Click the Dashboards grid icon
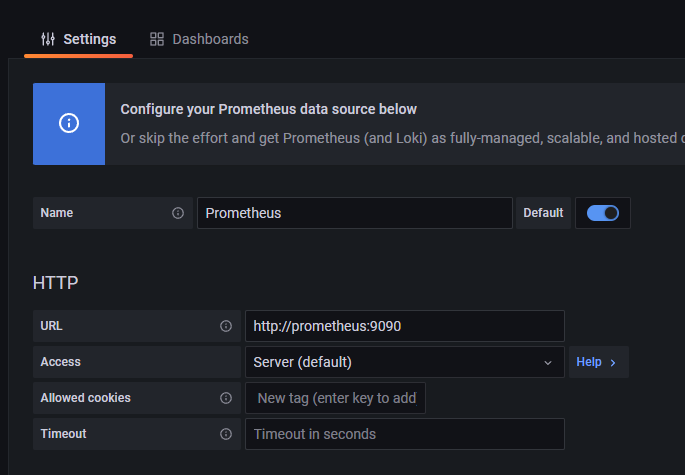This screenshot has width=685, height=475. coord(156,39)
